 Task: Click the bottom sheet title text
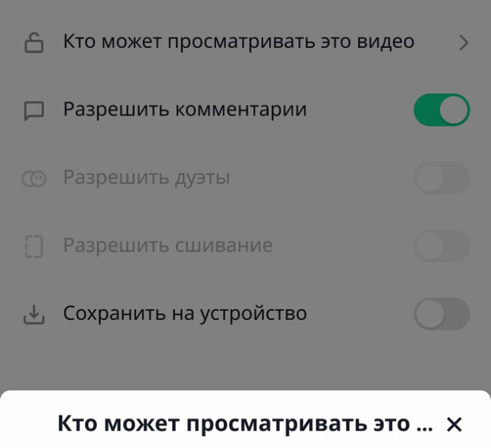point(245,424)
